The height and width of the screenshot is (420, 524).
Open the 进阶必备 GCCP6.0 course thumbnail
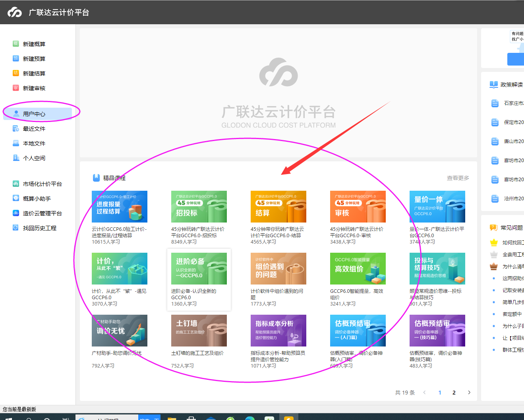click(x=199, y=269)
